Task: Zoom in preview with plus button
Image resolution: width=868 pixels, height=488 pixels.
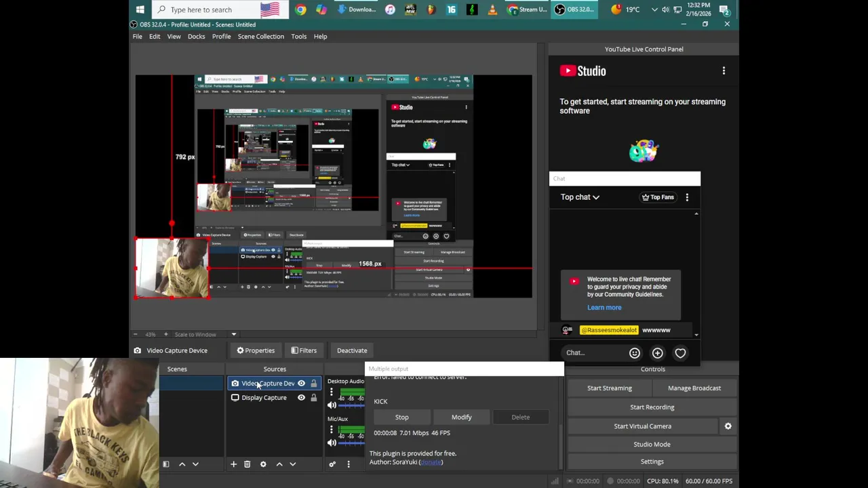Action: tap(166, 334)
